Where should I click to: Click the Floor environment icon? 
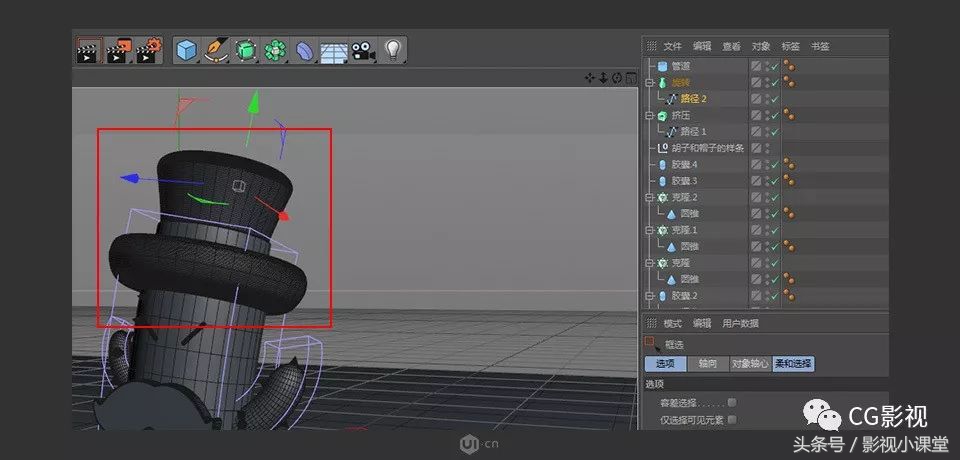334,51
